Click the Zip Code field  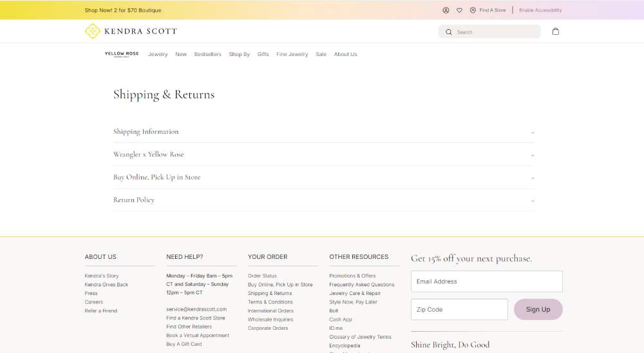459,309
